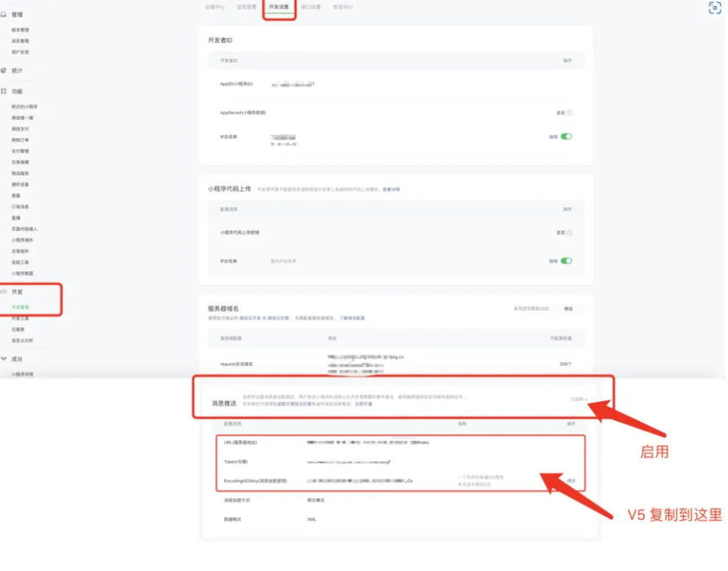Open the 安全中心 tab

(343, 7)
